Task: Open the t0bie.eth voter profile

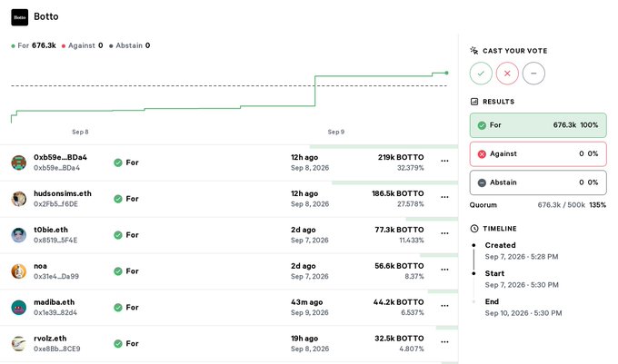Action: (51, 230)
